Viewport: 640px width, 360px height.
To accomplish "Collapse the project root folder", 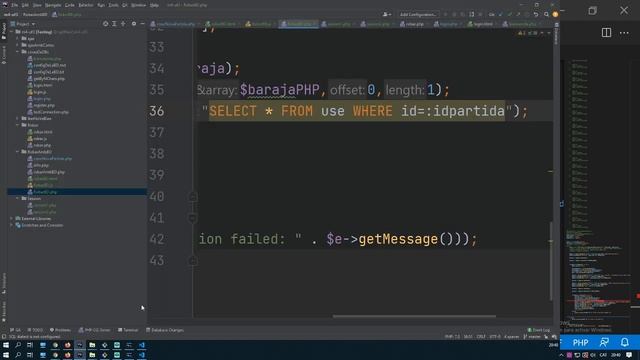I will (x=12, y=32).
